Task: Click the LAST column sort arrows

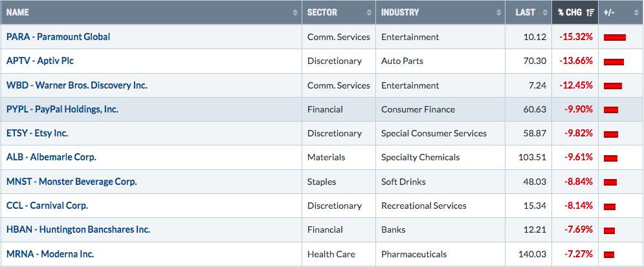Action: click(x=545, y=13)
